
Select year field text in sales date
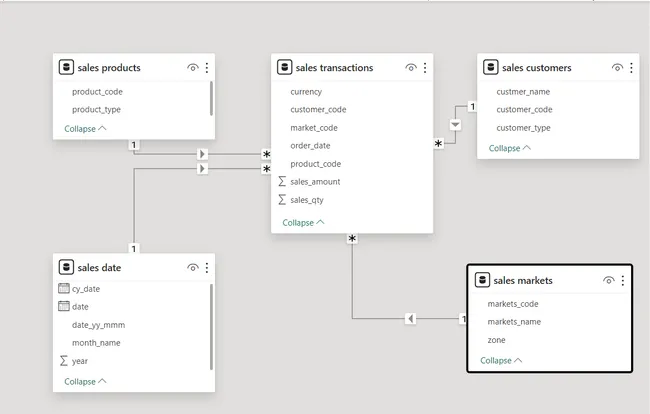(80, 361)
